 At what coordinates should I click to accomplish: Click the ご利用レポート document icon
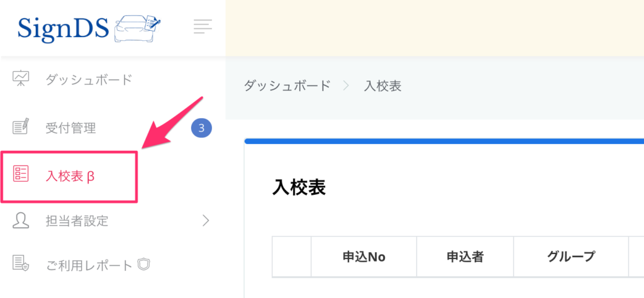tap(21, 265)
